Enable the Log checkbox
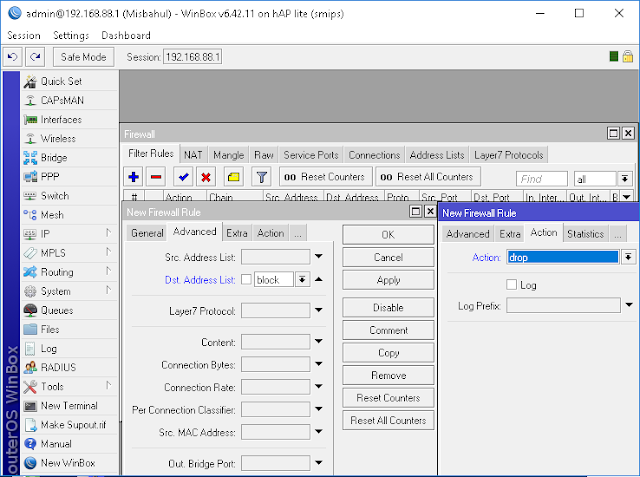The width and height of the screenshot is (640, 477). (x=511, y=284)
